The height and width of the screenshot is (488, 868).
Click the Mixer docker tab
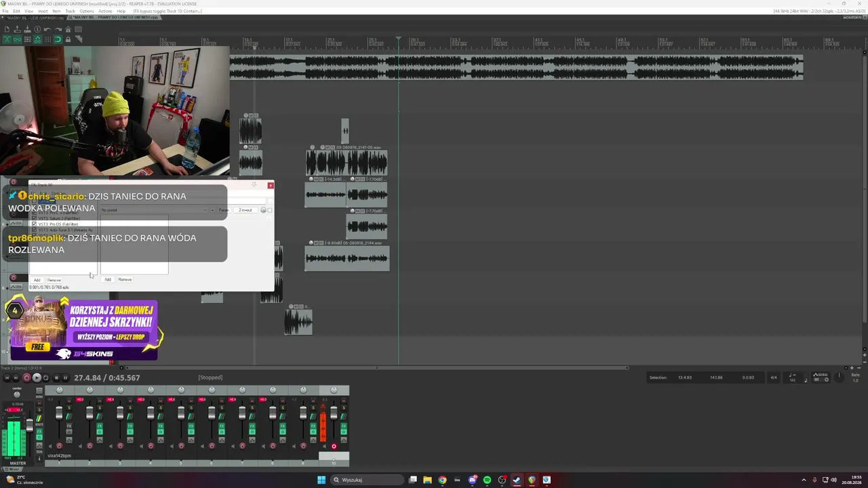(x=13, y=469)
